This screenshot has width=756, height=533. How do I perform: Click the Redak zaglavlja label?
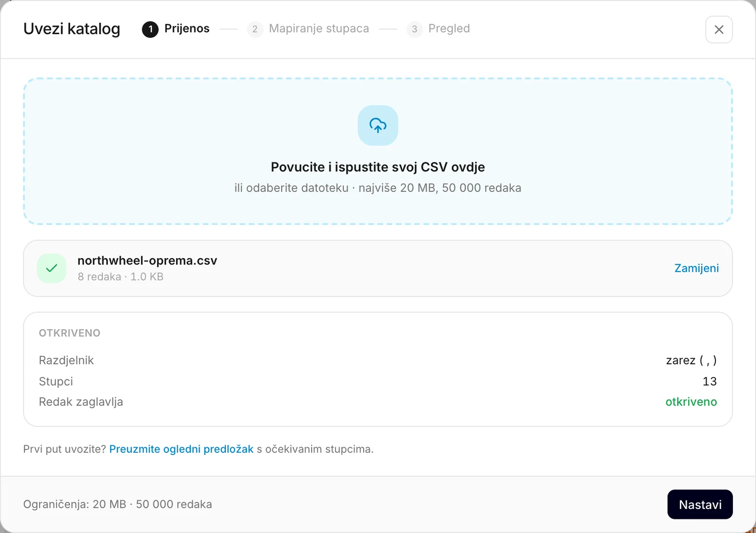tap(81, 402)
